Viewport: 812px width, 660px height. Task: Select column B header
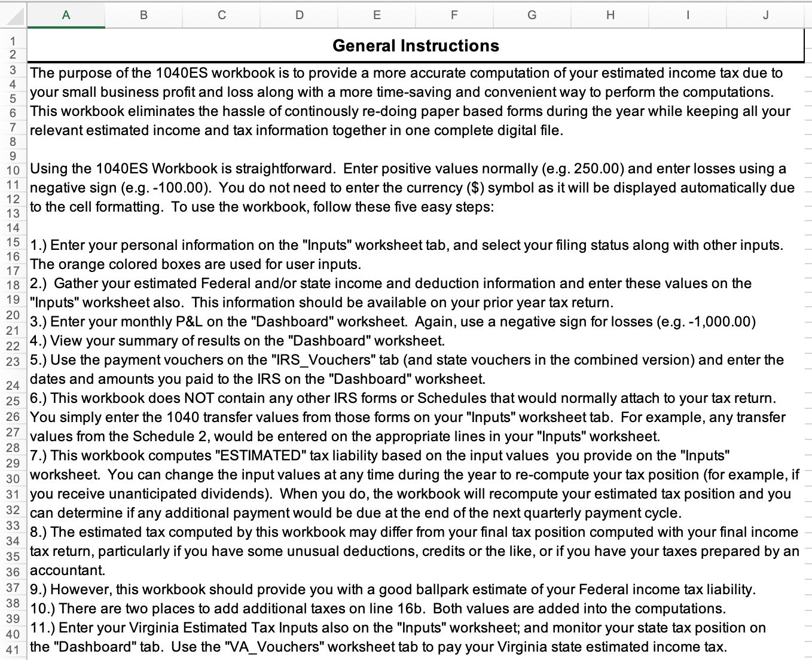coord(144,15)
